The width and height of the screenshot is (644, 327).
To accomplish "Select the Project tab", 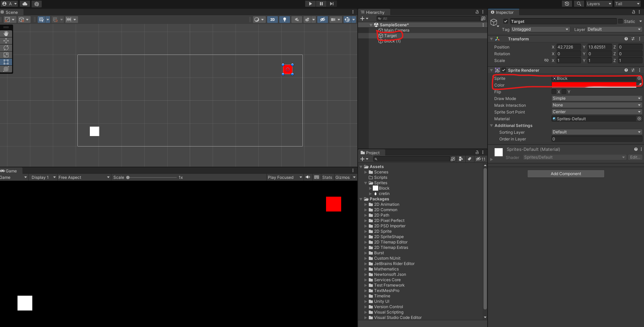I will point(372,153).
